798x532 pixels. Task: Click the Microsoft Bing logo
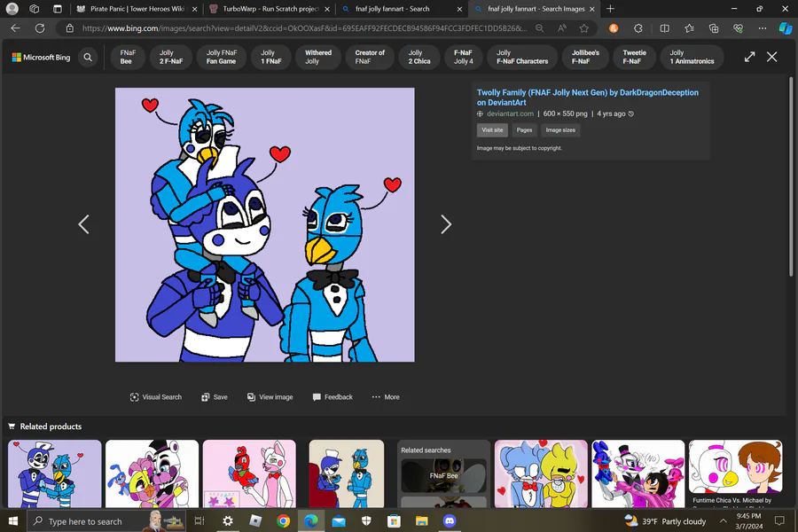click(41, 57)
